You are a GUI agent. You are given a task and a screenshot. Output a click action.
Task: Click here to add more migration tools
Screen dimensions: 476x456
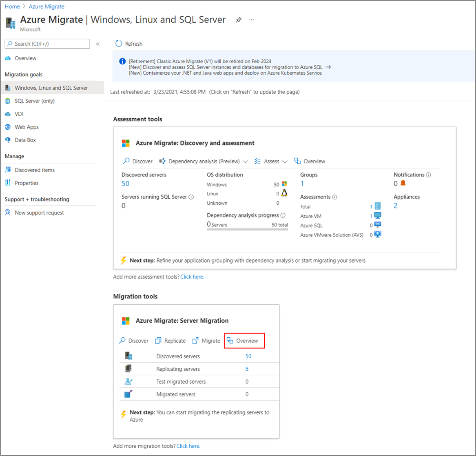(188, 446)
